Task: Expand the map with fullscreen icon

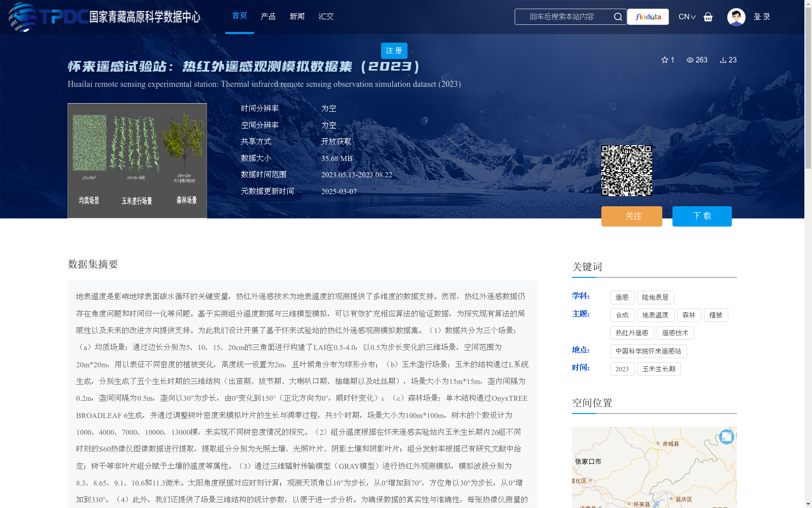Action: [x=727, y=436]
